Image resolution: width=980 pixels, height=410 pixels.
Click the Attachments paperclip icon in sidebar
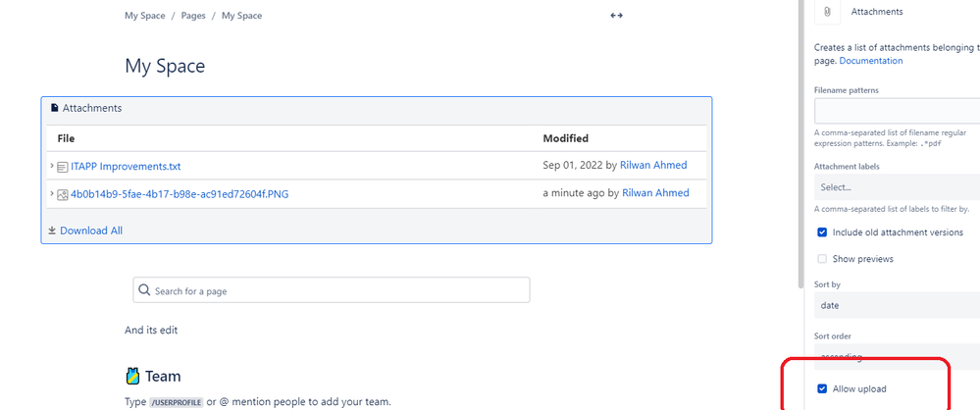[x=827, y=12]
